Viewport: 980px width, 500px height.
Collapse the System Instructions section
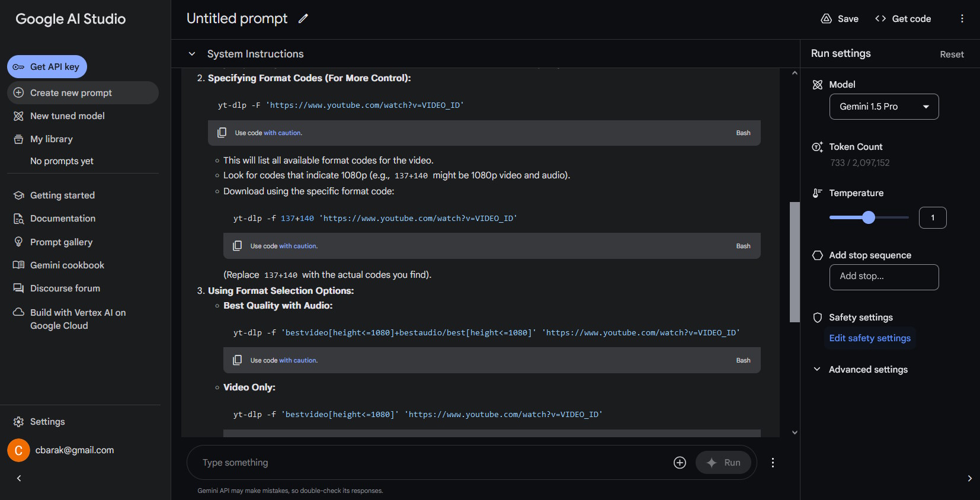[x=192, y=54]
